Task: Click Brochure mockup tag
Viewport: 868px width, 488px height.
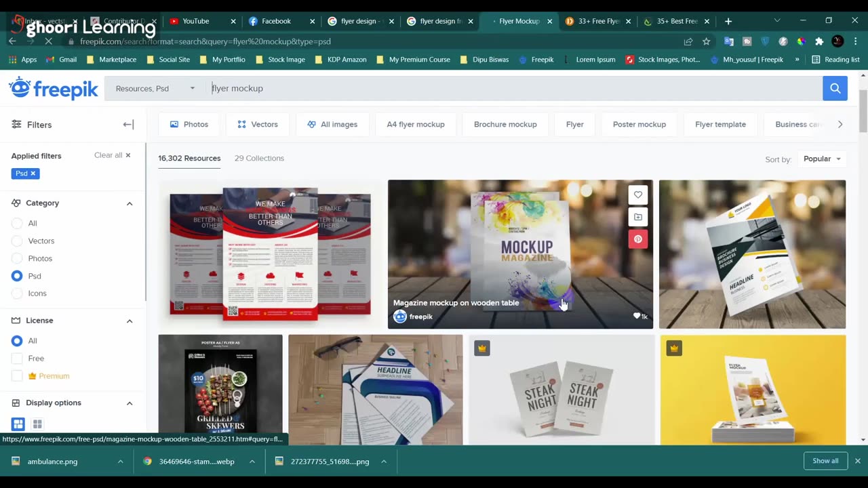Action: tap(505, 125)
